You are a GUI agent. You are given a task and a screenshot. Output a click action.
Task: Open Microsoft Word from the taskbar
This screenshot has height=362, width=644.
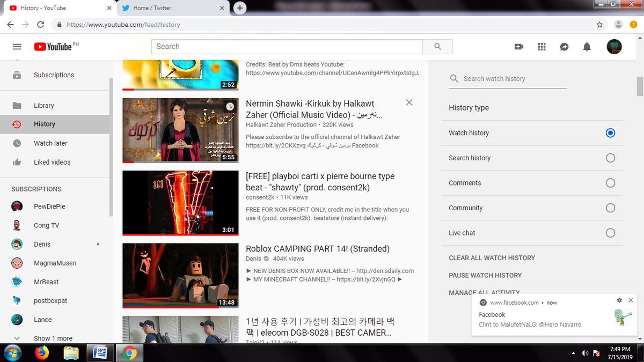[x=100, y=353]
